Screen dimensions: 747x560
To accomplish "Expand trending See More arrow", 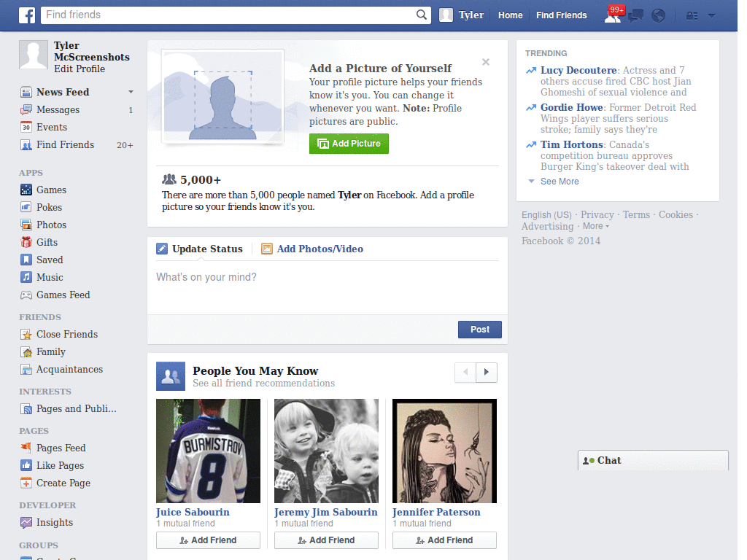I will 531,181.
